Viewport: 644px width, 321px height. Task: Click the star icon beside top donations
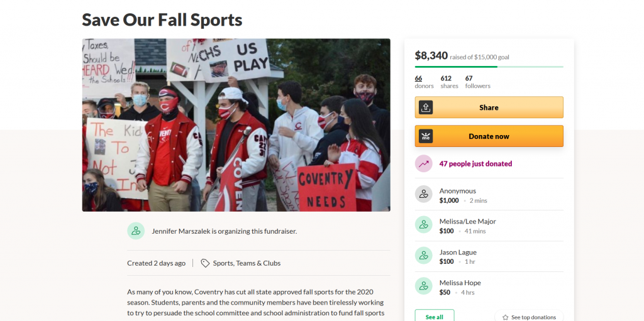[x=505, y=317]
